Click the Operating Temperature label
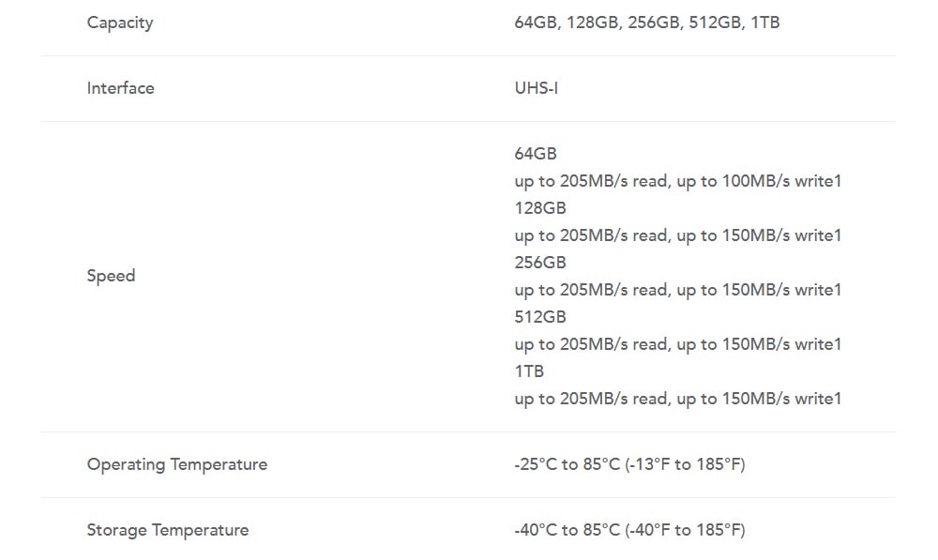 [x=177, y=465]
